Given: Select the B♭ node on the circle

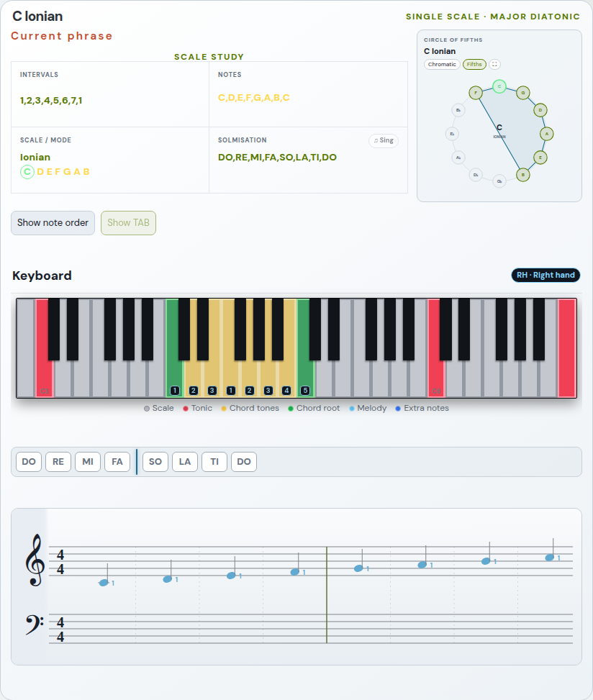Looking at the screenshot, I should tap(458, 110).
